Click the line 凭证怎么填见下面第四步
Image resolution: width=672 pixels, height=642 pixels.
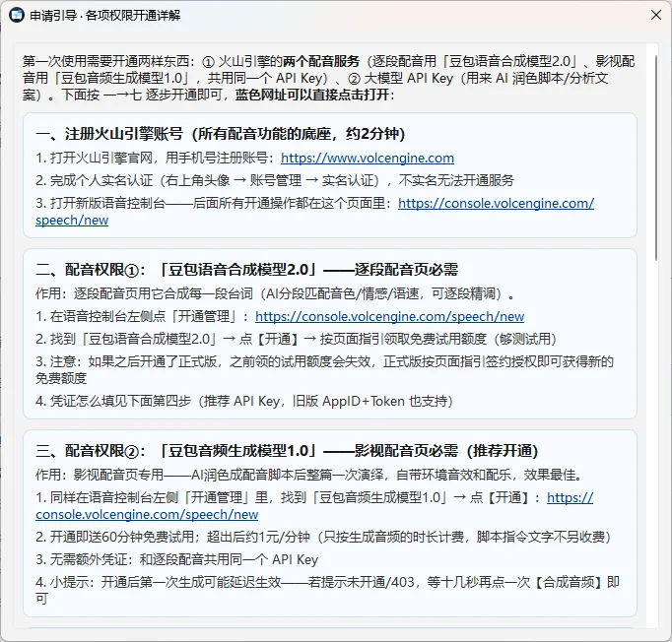244,402
